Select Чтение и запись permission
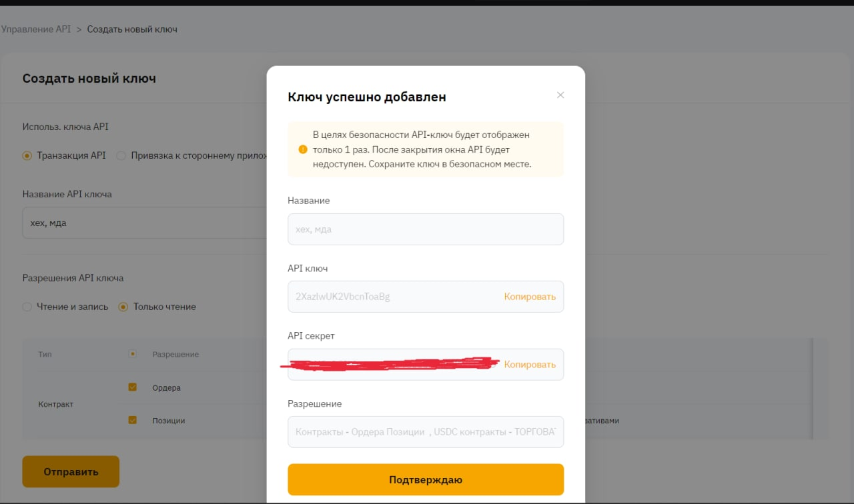The width and height of the screenshot is (854, 504). point(27,307)
